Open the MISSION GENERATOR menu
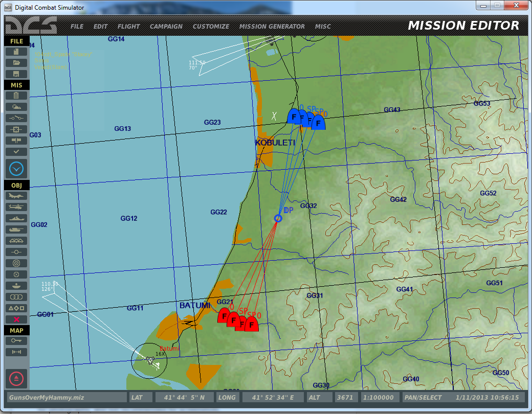The image size is (532, 414). pos(272,27)
